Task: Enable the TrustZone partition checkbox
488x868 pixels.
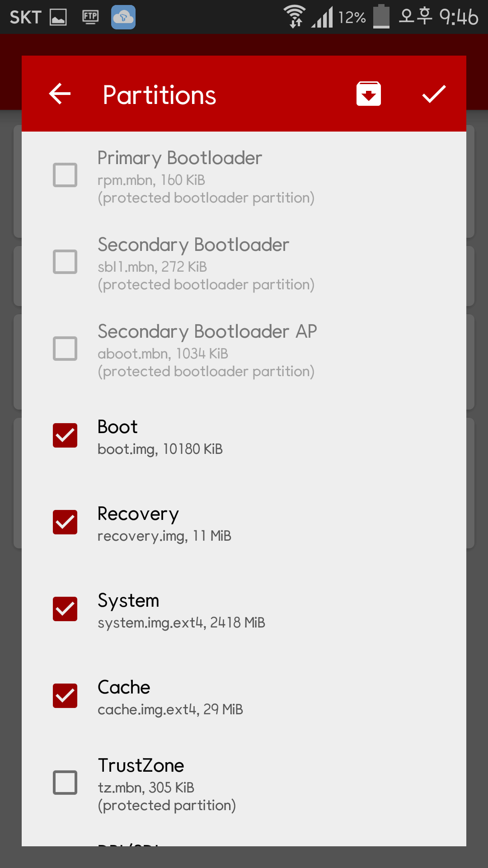Action: (65, 783)
